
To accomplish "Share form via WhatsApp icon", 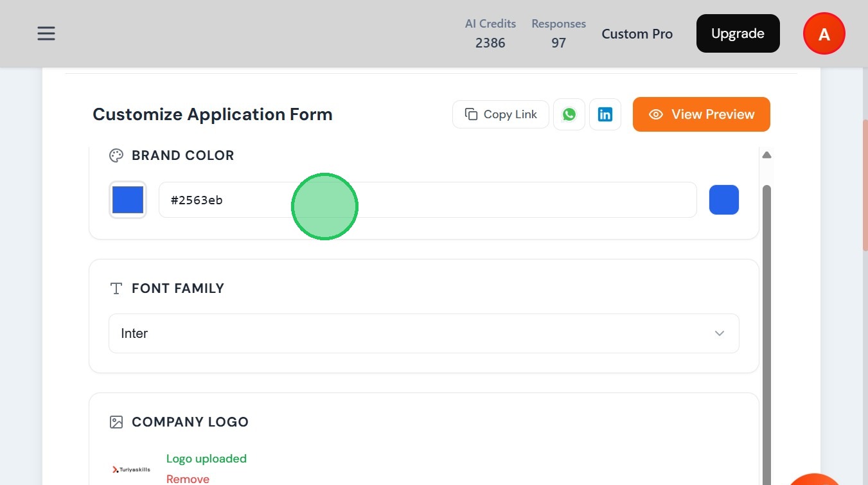I will [569, 114].
